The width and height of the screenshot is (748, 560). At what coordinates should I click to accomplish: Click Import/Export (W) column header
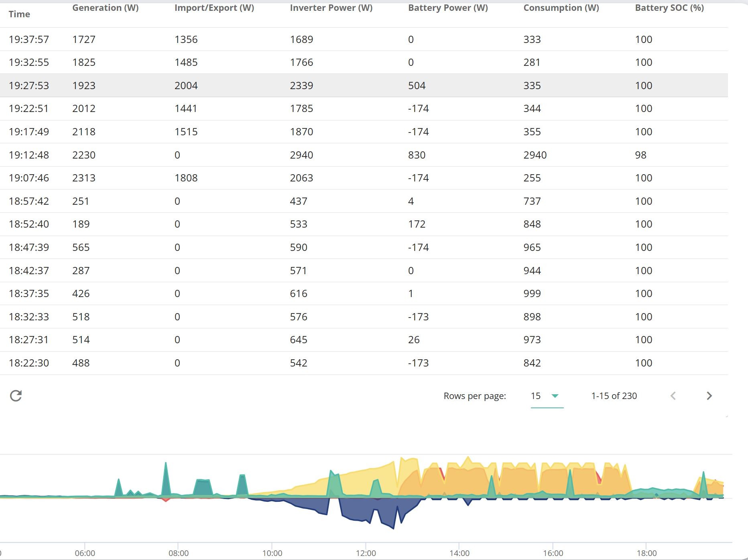(x=214, y=8)
